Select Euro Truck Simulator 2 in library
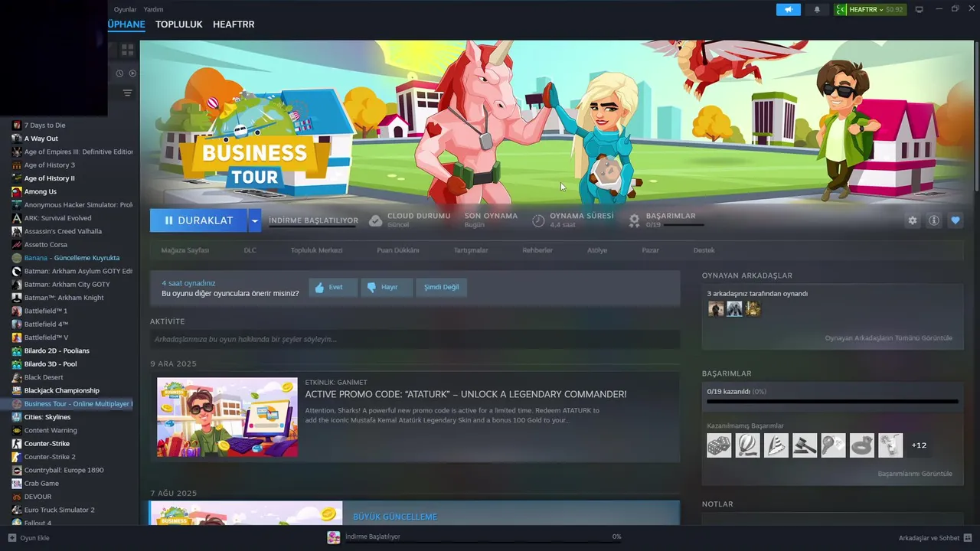 click(x=59, y=510)
